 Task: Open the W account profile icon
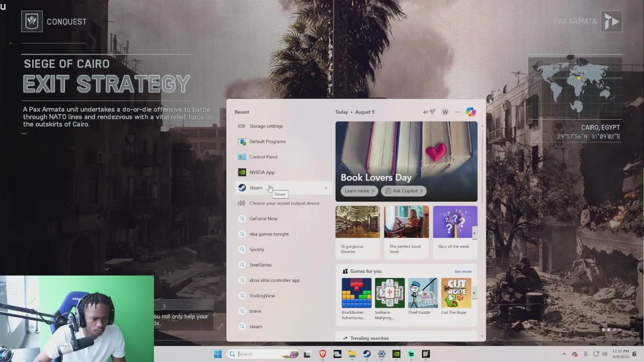tap(445, 112)
